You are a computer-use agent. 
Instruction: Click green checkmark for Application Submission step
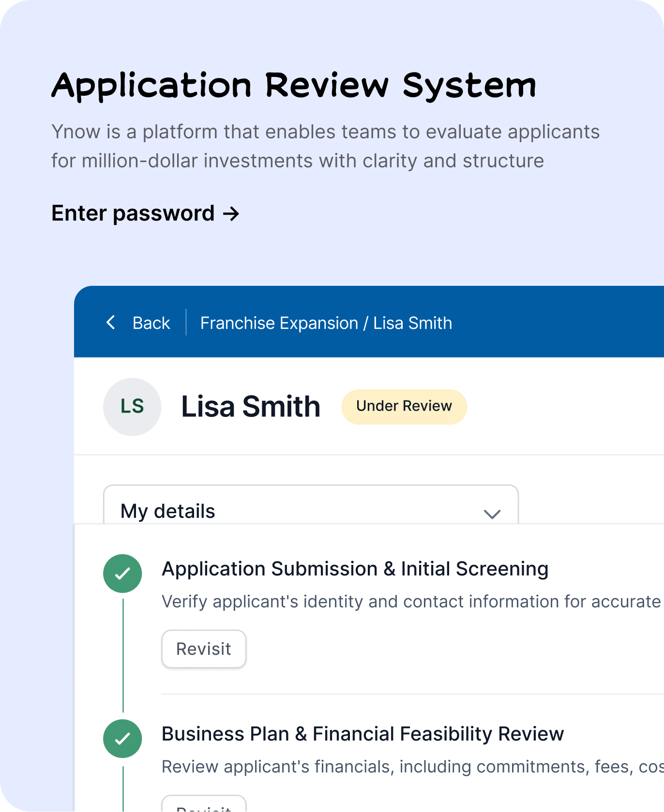122,574
